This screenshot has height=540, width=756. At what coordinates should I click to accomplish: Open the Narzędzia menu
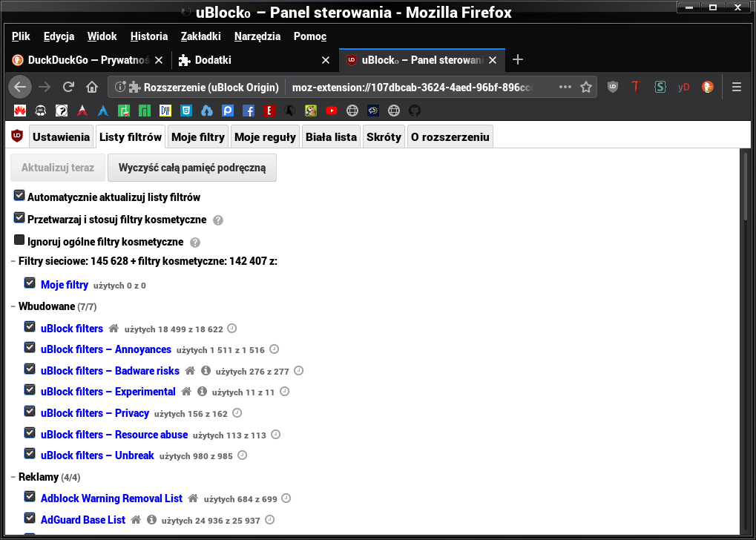point(257,36)
